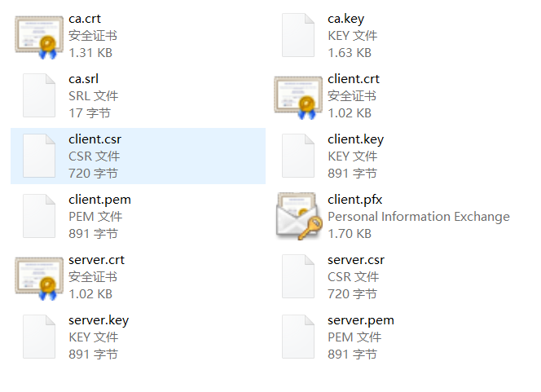
Task: Select the ca.srl file icon
Action: (39, 96)
